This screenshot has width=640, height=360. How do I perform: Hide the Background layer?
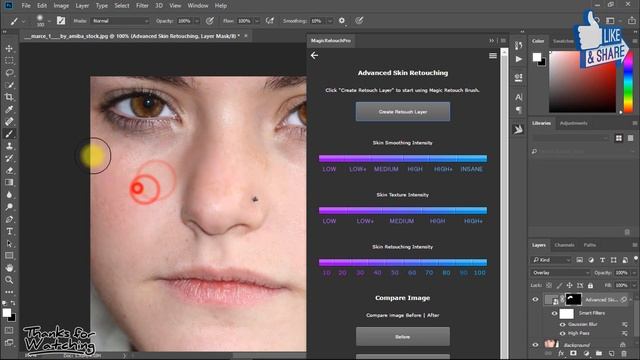[x=536, y=345]
